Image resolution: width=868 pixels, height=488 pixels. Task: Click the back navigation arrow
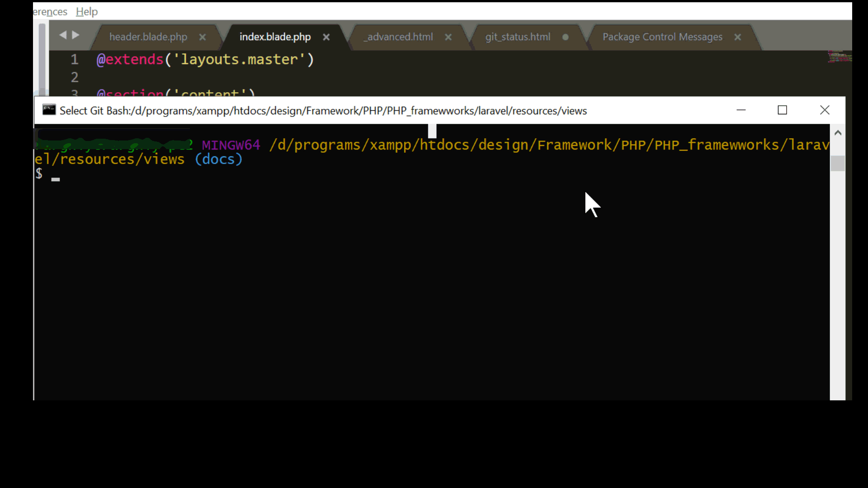click(63, 35)
